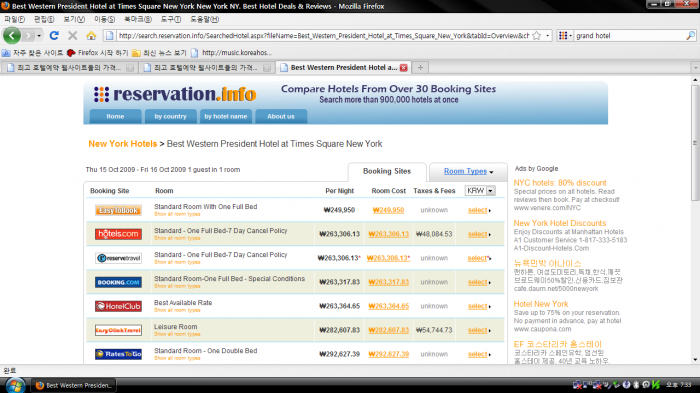Expand the Room Types tab dropdown

tap(468, 171)
